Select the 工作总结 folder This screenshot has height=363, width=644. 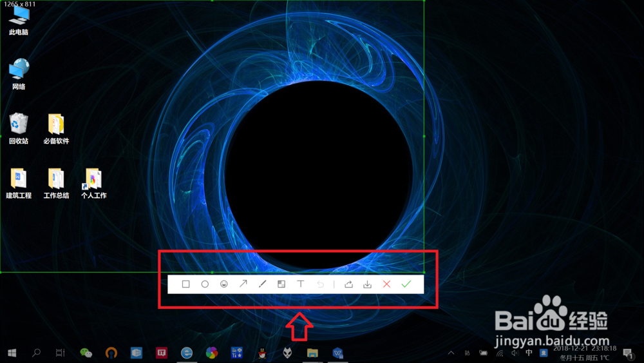click(x=56, y=183)
